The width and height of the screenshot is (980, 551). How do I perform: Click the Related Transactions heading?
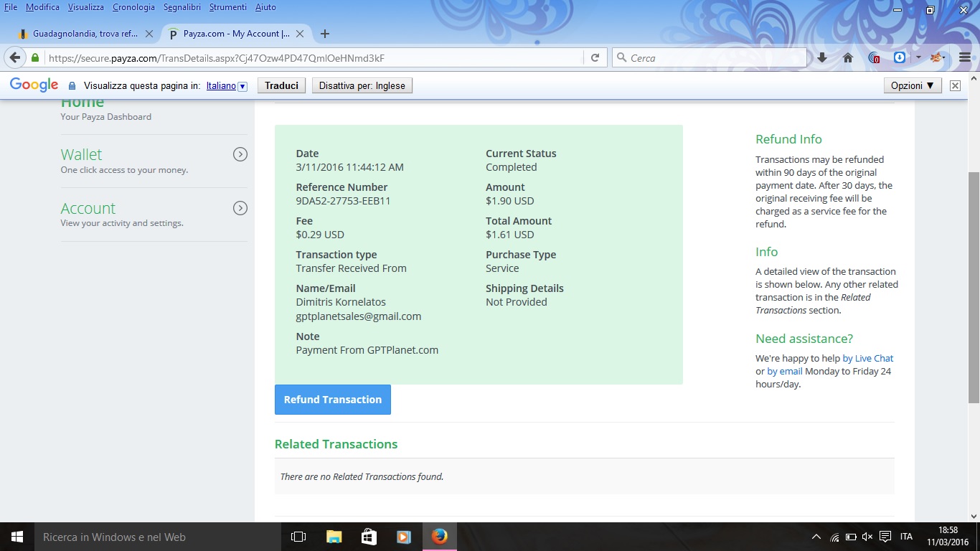click(336, 444)
